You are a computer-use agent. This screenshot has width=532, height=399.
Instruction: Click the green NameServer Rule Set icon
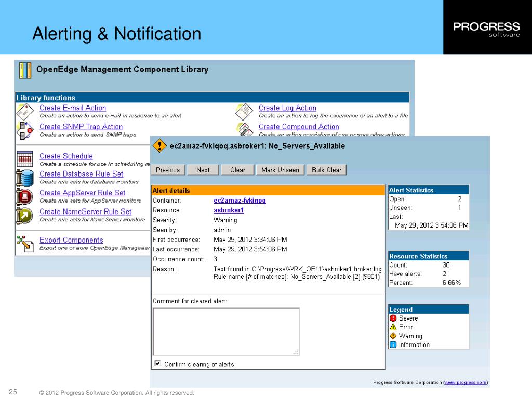(25, 216)
